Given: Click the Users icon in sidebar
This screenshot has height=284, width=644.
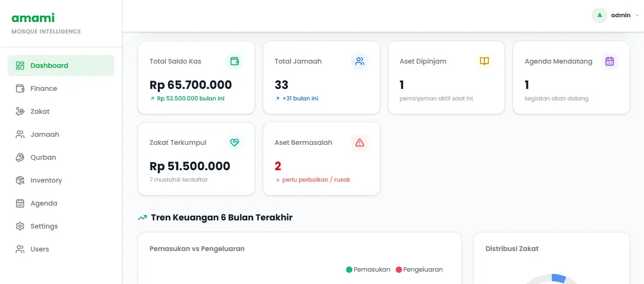Looking at the screenshot, I should point(20,249).
